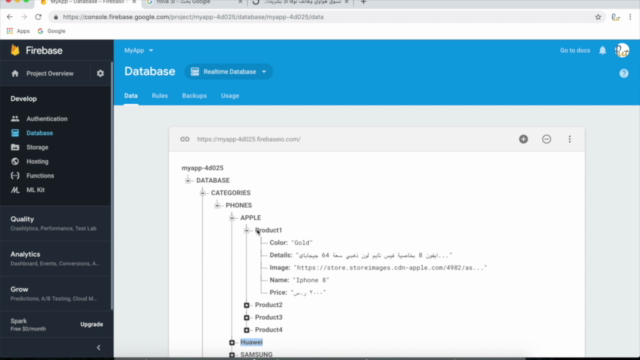
Task: Collapse the DATABASE node
Action: click(x=188, y=180)
